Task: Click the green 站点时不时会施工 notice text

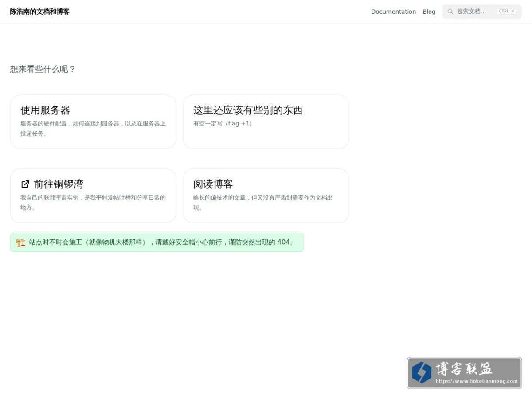Action: 162,243
